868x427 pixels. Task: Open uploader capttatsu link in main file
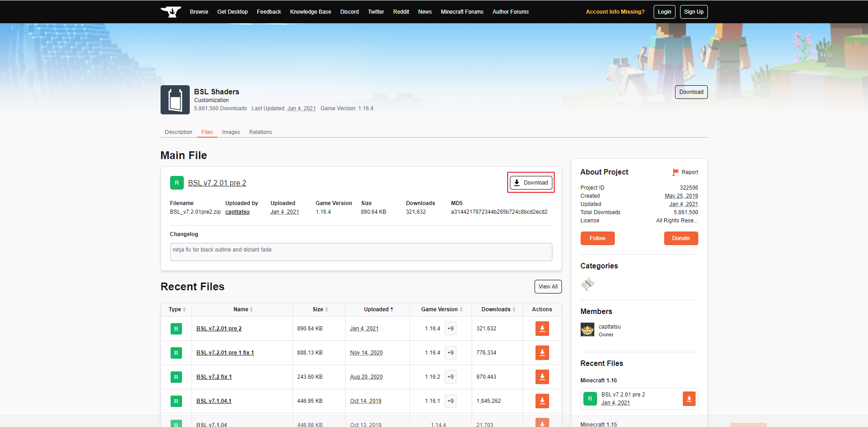coord(237,212)
